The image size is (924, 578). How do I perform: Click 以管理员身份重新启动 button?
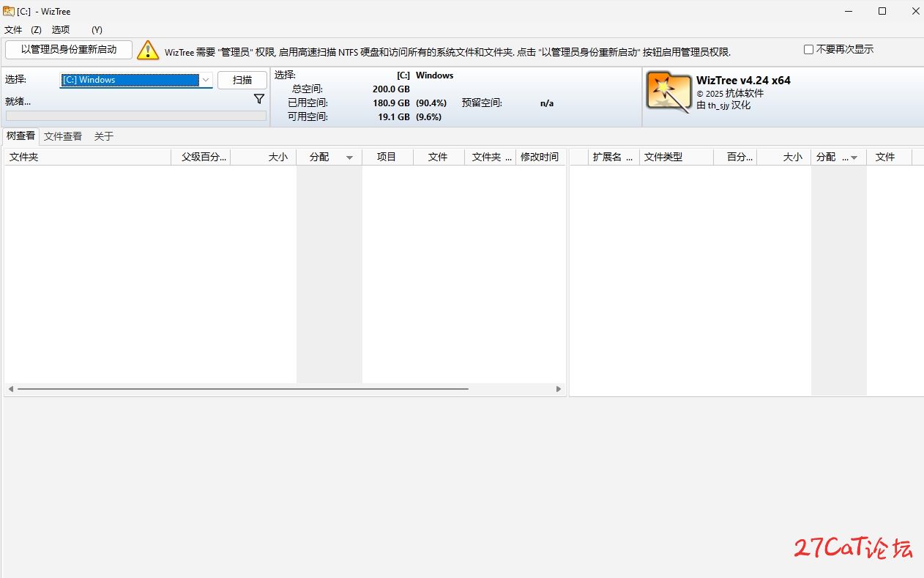(x=69, y=50)
